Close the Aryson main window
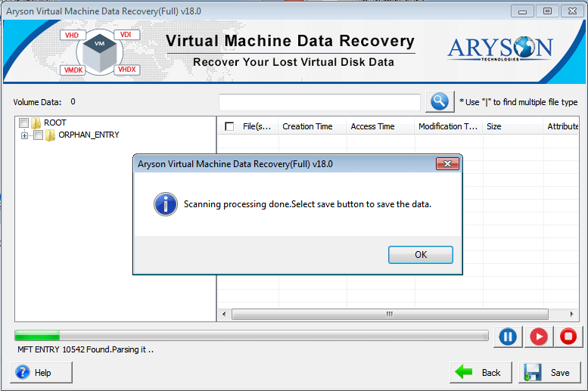 point(572,11)
